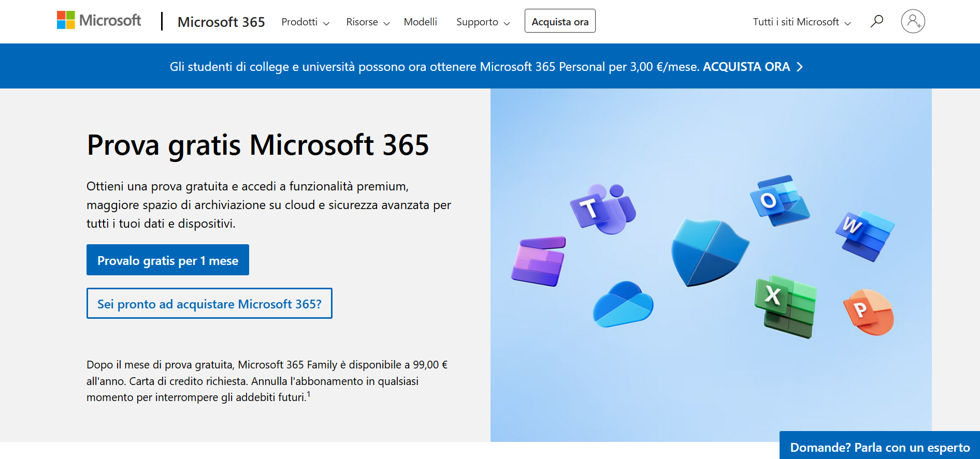Click Sei pronto ad acquistare Microsoft 365?
This screenshot has height=459, width=980.
click(209, 303)
